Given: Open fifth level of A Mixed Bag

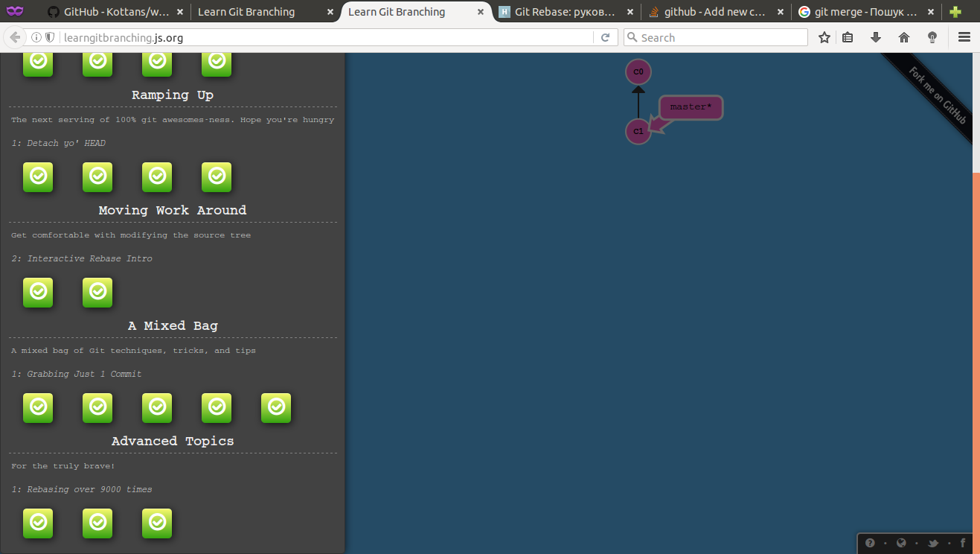Looking at the screenshot, I should pyautogui.click(x=276, y=407).
